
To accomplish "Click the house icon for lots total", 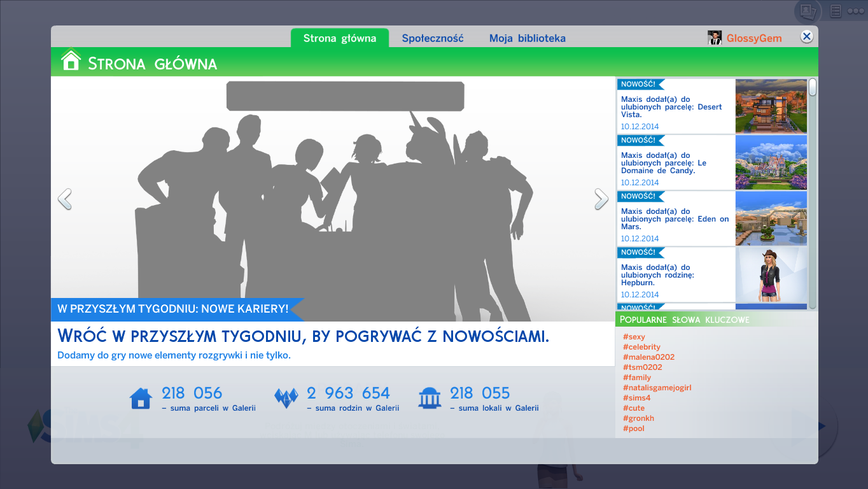I will (141, 399).
